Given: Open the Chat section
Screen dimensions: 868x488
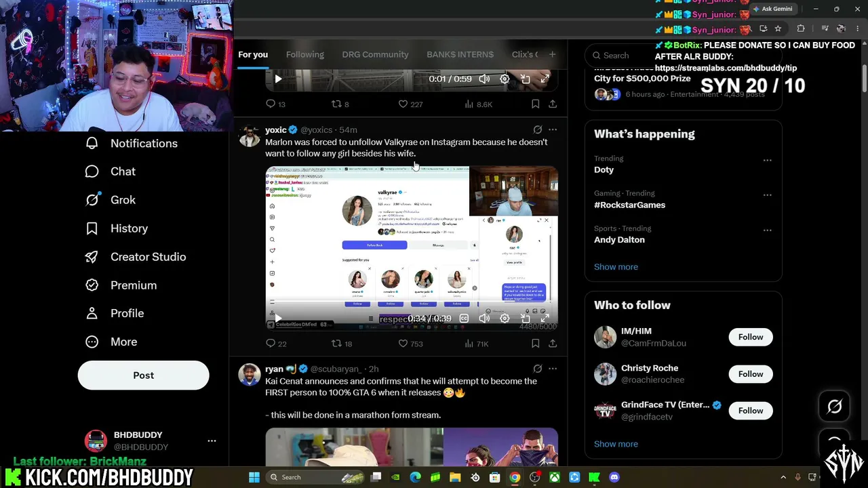Looking at the screenshot, I should coord(110,171).
